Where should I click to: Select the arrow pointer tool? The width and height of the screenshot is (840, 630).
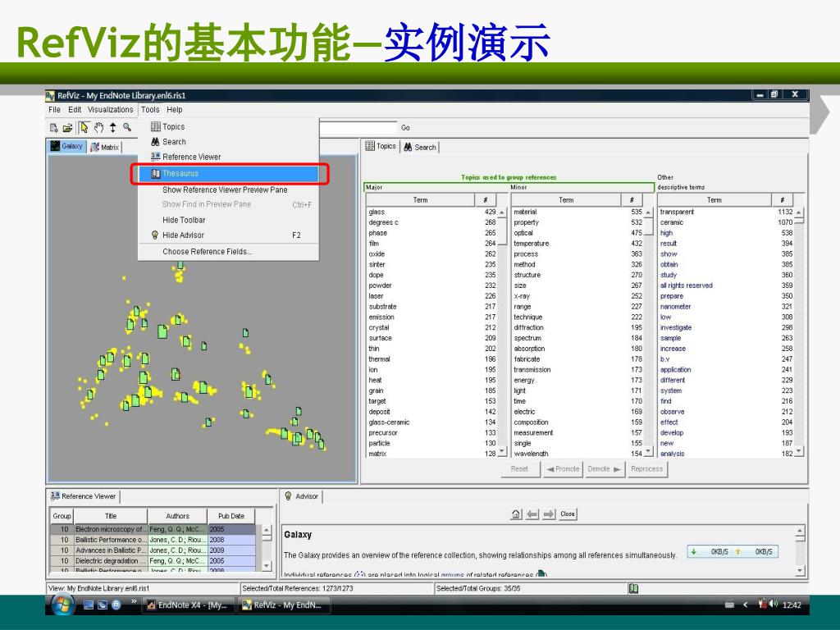coord(84,127)
